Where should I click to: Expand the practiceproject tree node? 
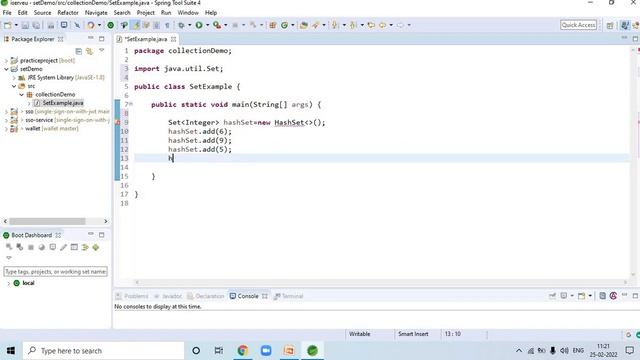pyautogui.click(x=6, y=60)
